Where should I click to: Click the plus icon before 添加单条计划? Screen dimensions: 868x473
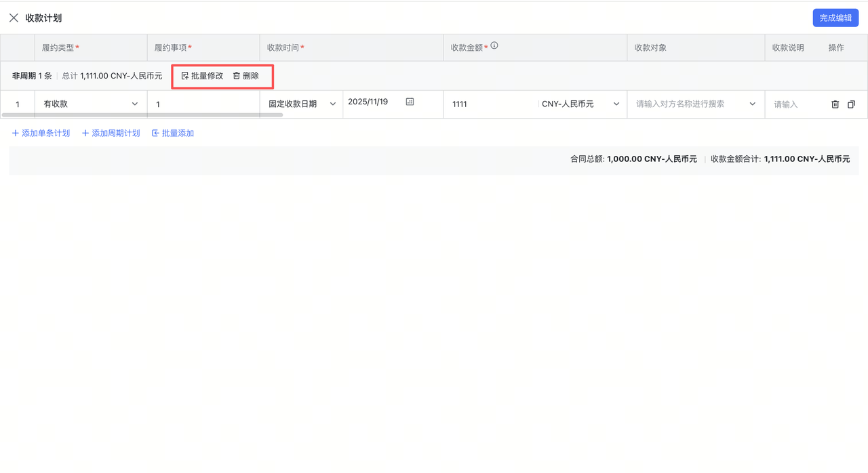click(16, 133)
